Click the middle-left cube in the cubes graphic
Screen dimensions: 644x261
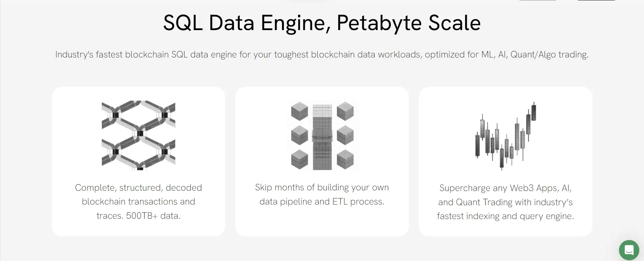coord(299,135)
